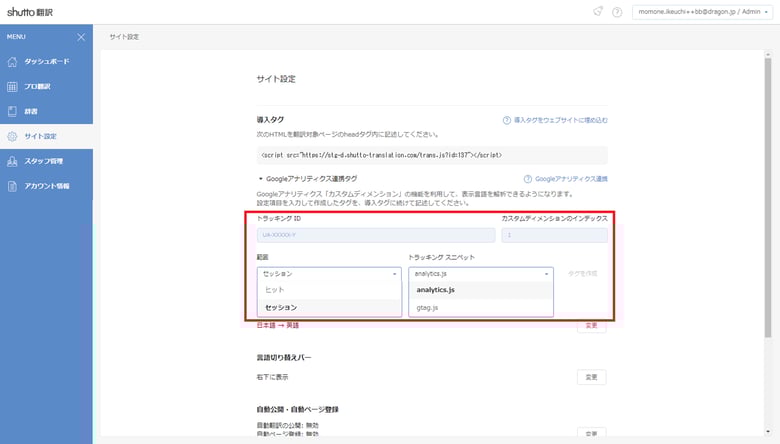780x444 pixels.
Task: Open the account dropdown momone.ikeuchi / Admin
Action: 702,12
